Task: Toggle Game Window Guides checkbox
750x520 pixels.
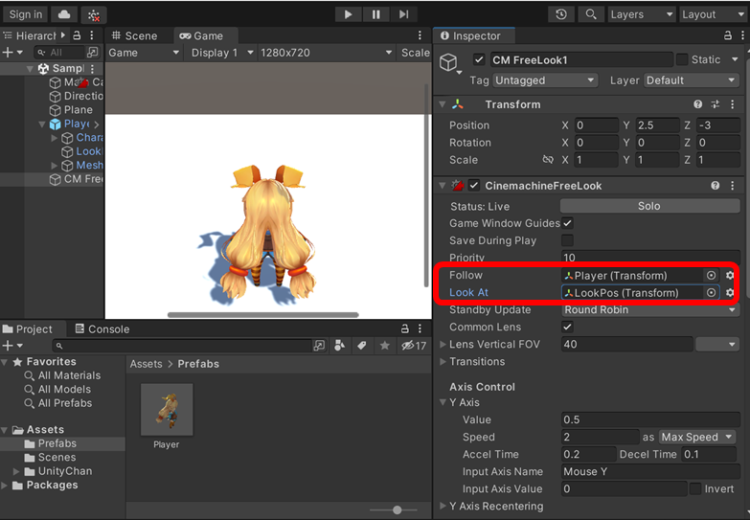Action: (567, 223)
